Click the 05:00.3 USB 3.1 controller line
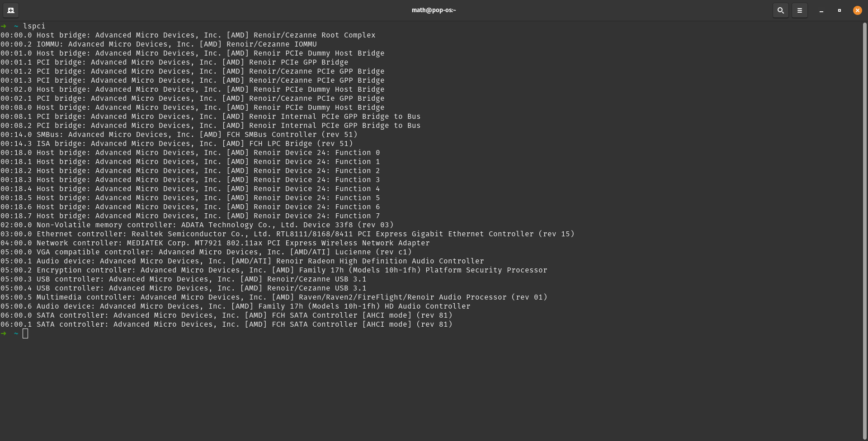Viewport: 868px width, 441px height. [x=184, y=279]
